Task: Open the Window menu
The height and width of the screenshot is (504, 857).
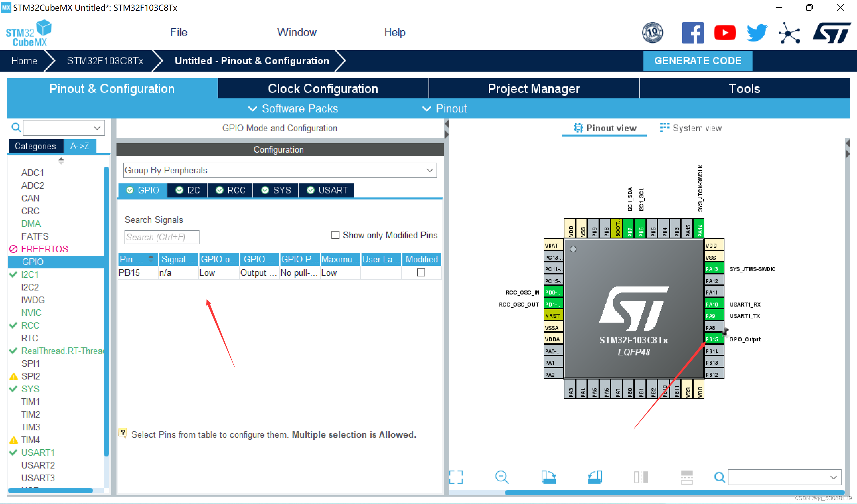Action: pos(297,32)
